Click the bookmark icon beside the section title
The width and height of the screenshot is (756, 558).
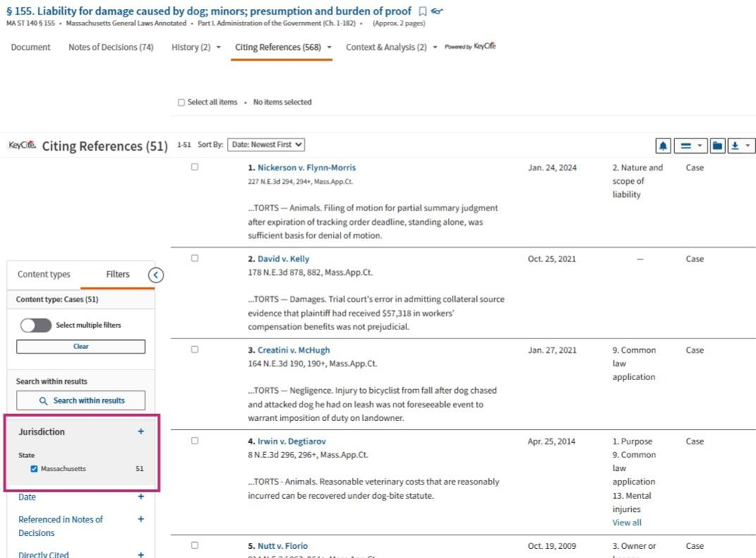click(x=422, y=11)
